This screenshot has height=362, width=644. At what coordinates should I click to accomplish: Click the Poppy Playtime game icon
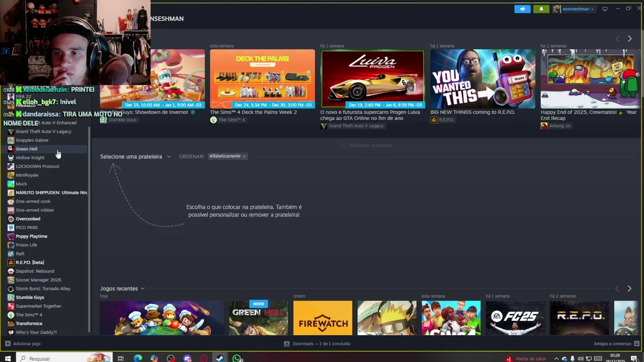pos(11,236)
